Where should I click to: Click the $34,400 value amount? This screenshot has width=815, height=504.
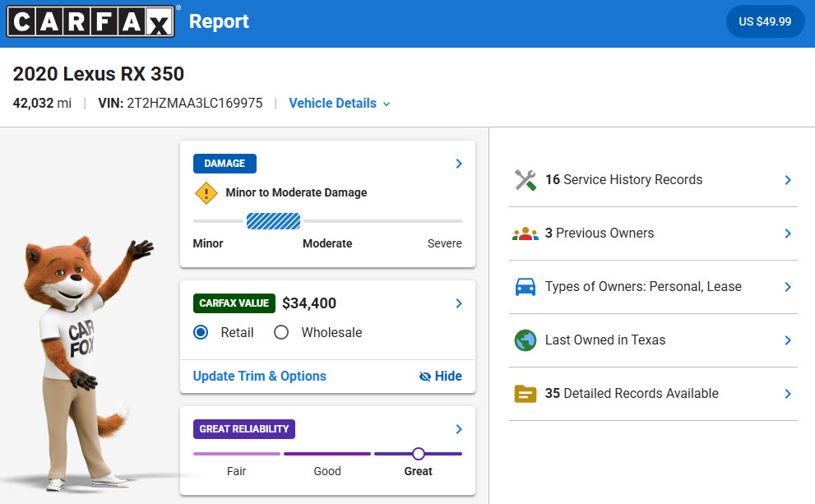coord(309,303)
